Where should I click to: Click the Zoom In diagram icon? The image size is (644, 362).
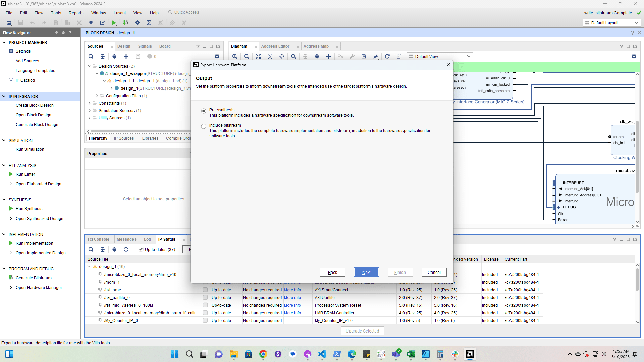(x=235, y=56)
